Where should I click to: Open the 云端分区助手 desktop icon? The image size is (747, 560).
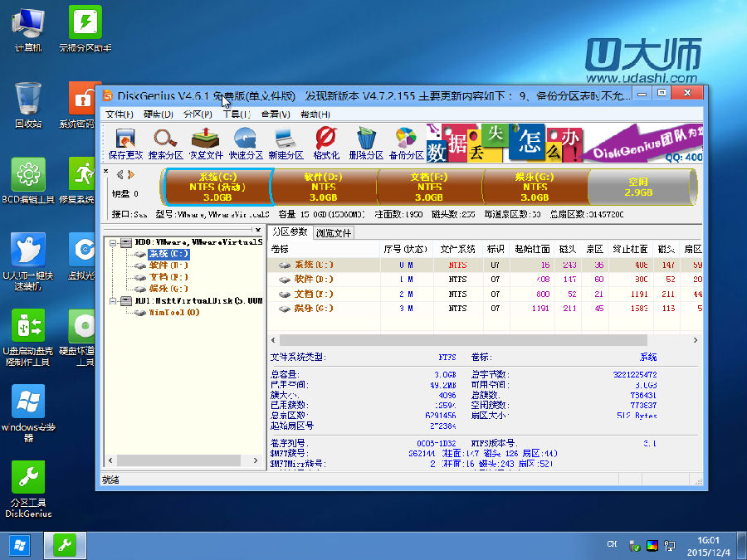(x=85, y=30)
